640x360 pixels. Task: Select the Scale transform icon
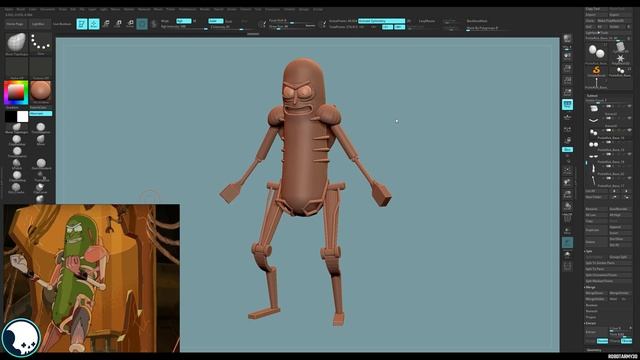tap(118, 24)
